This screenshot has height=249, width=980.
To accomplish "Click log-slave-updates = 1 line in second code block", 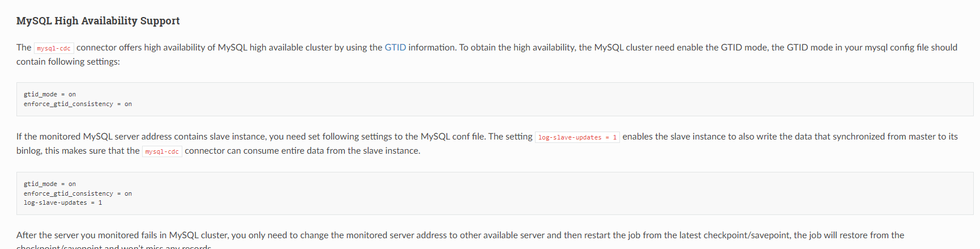I will coord(63,203).
